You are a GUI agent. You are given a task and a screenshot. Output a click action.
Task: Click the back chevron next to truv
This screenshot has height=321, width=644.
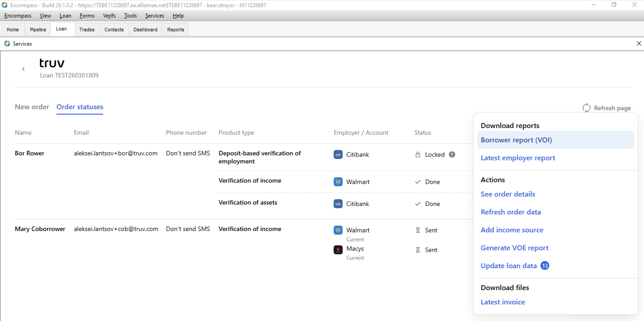[x=23, y=69]
